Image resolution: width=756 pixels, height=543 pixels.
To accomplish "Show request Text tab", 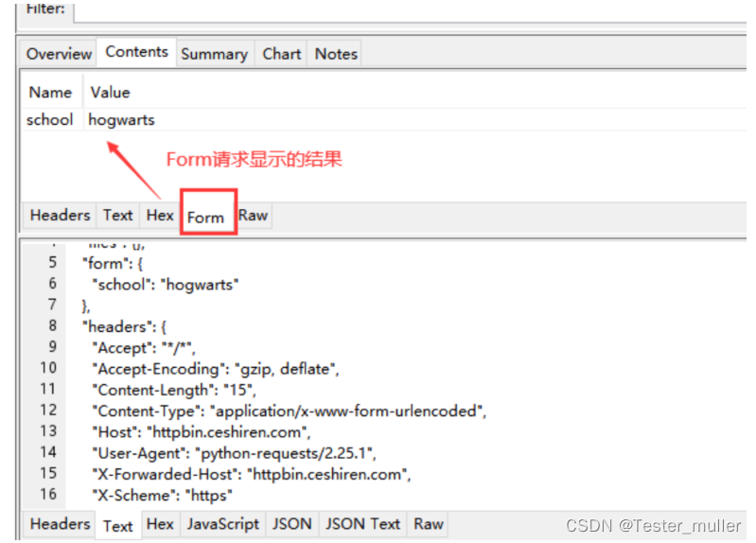I will pos(117,215).
